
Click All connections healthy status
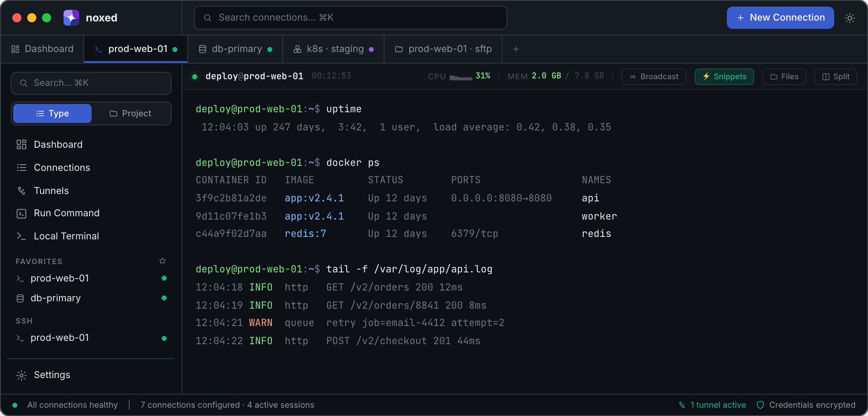point(66,405)
